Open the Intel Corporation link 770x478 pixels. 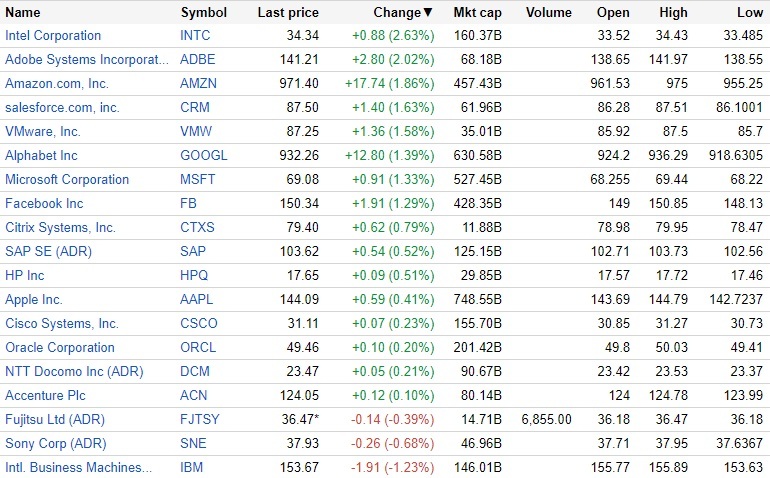point(53,36)
